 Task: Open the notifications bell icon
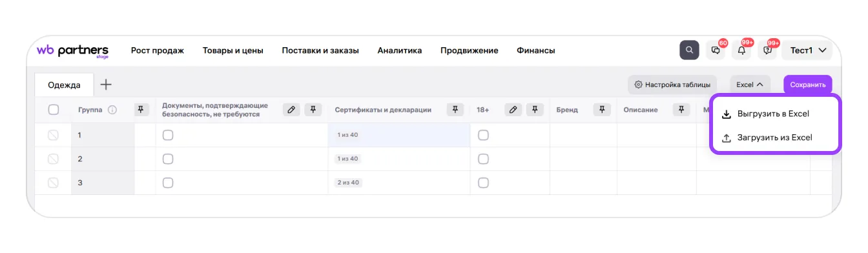pos(741,50)
